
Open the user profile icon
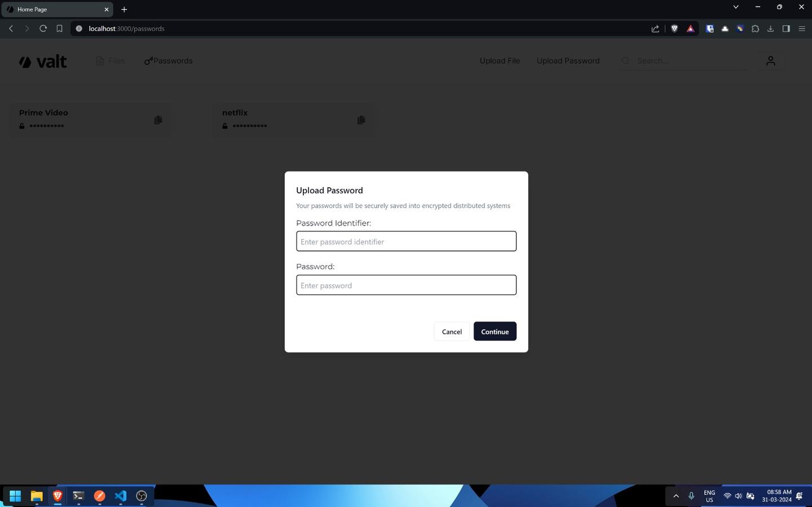coord(770,61)
